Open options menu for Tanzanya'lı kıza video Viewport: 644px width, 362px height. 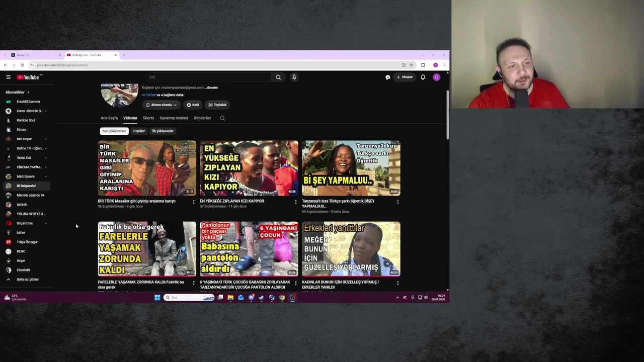point(398,202)
